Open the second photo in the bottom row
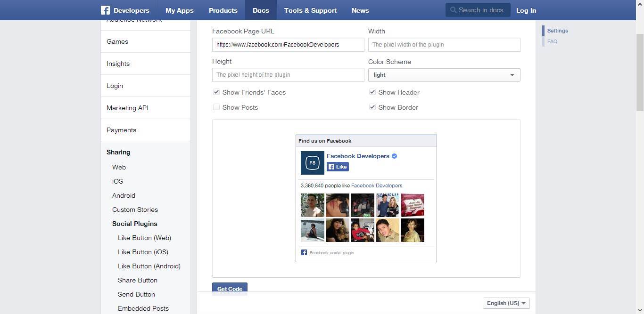 tap(338, 230)
